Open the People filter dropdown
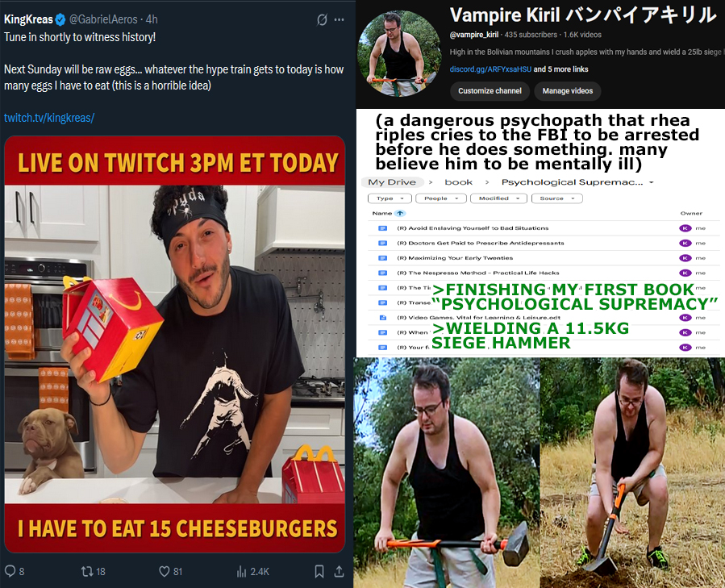The image size is (725, 588). [440, 198]
